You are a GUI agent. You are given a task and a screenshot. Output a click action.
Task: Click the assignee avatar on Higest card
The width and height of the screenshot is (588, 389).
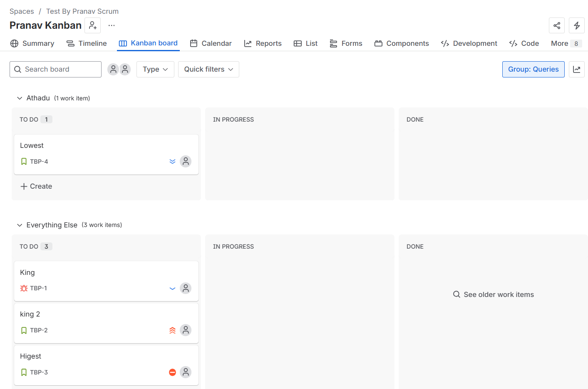[x=186, y=372]
